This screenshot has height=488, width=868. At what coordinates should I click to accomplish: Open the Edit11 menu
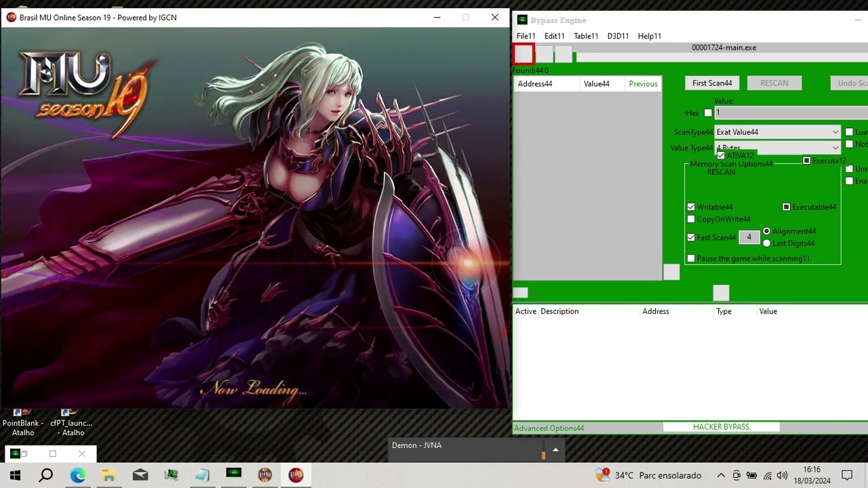(x=554, y=36)
